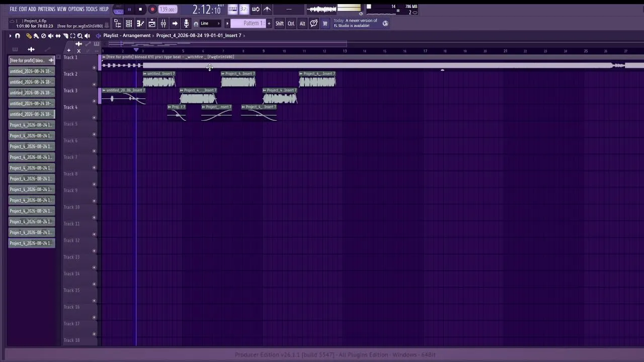Open the ADD menu
Screen dimensions: 644x362
tap(32, 9)
